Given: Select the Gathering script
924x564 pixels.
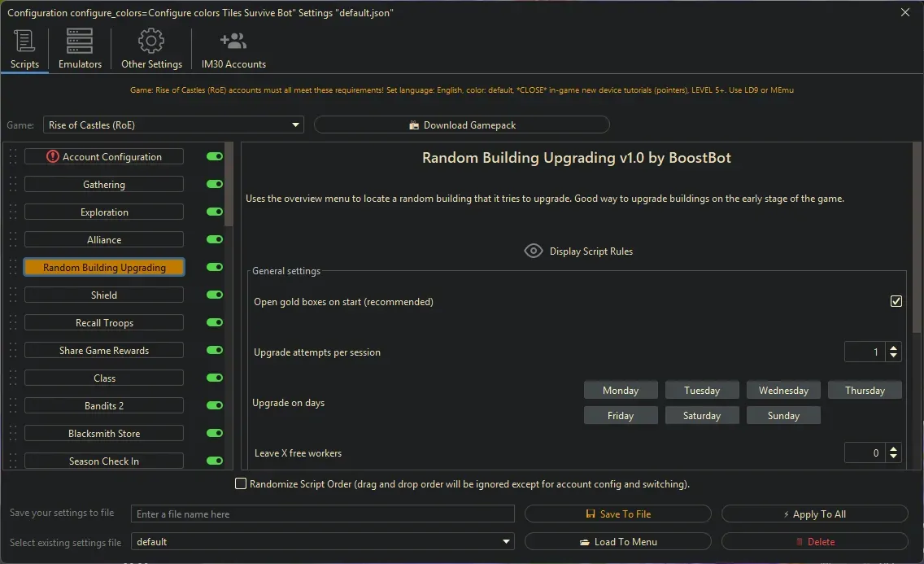Looking at the screenshot, I should pyautogui.click(x=104, y=184).
